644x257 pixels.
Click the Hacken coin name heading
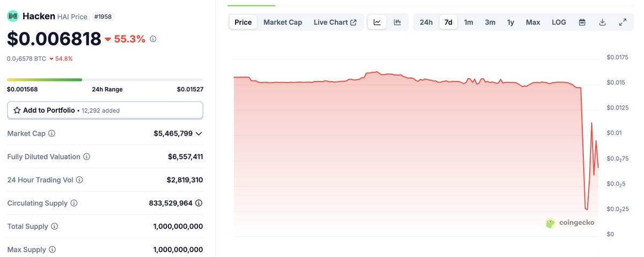[39, 16]
